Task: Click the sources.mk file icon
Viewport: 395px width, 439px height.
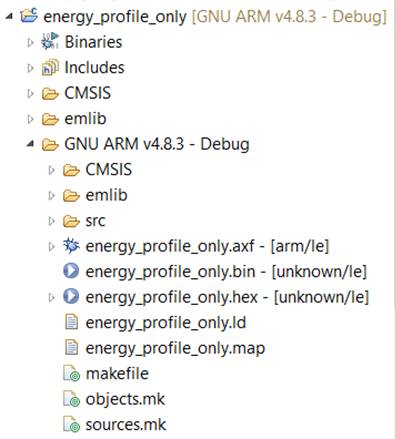Action: click(72, 424)
